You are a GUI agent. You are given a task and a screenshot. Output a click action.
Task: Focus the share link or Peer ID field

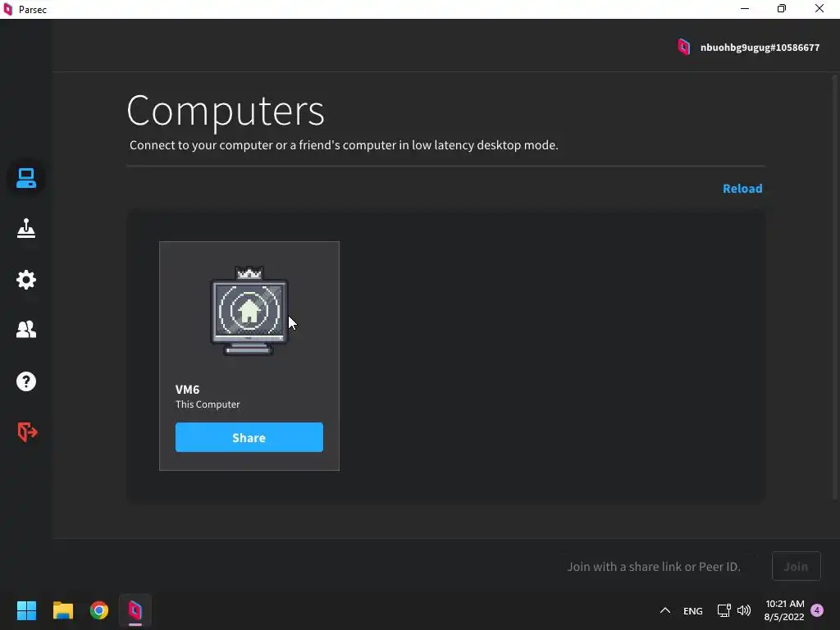(657, 566)
